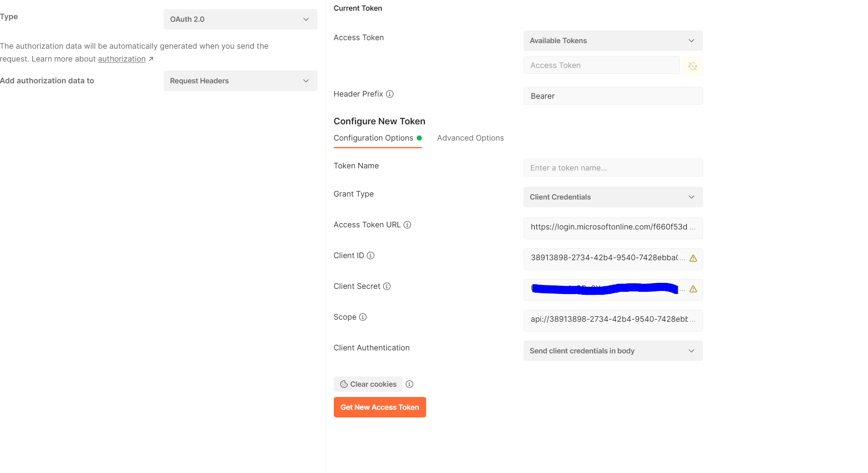Click the Scope info icon
This screenshot has width=868, height=473.
point(363,317)
